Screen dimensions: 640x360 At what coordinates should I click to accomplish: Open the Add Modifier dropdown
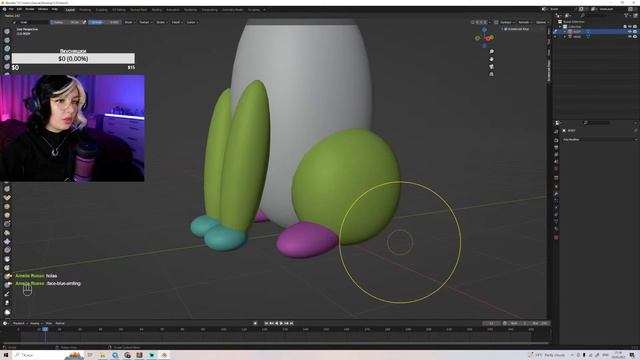click(x=599, y=140)
